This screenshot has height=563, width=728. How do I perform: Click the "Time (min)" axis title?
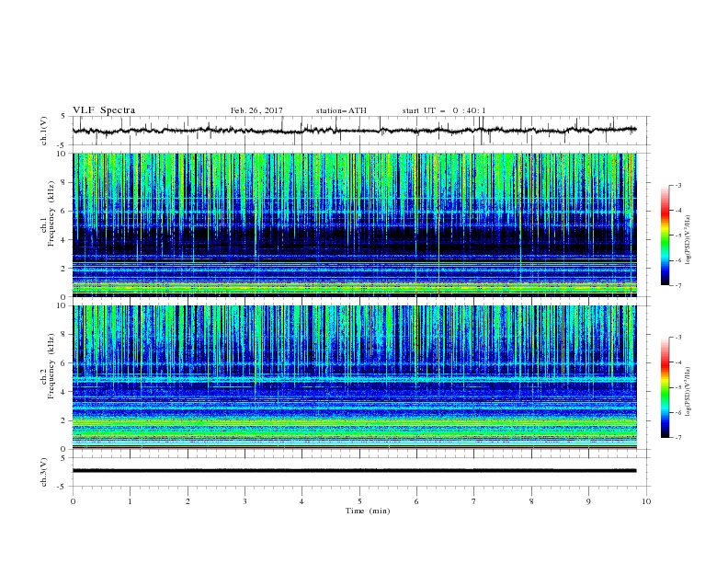(x=368, y=511)
